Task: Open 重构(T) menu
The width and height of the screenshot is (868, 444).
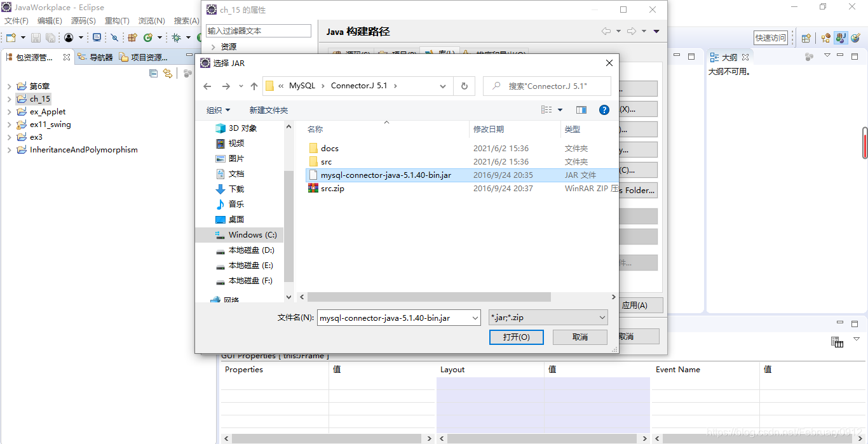Action: (x=117, y=21)
